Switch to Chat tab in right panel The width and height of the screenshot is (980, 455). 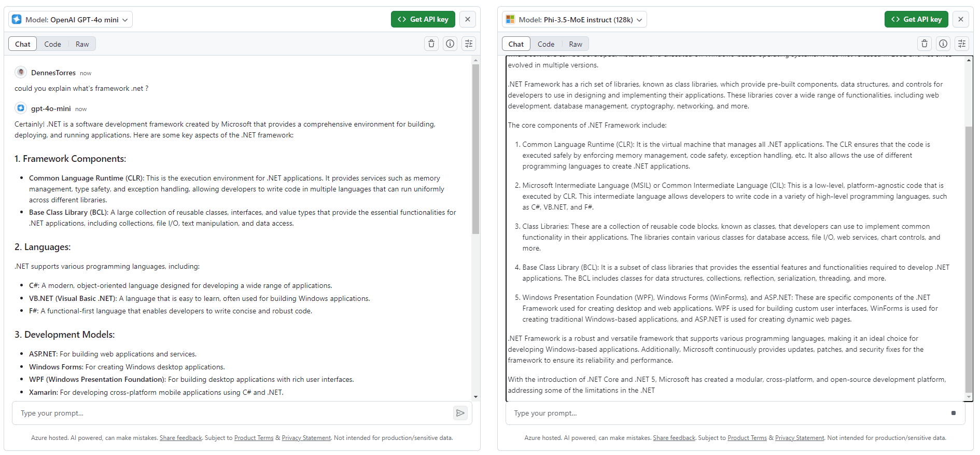click(516, 44)
